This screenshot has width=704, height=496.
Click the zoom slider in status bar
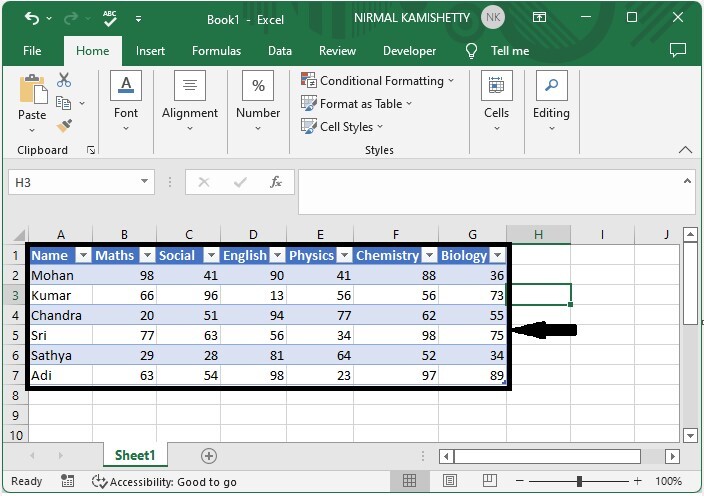pos(580,482)
